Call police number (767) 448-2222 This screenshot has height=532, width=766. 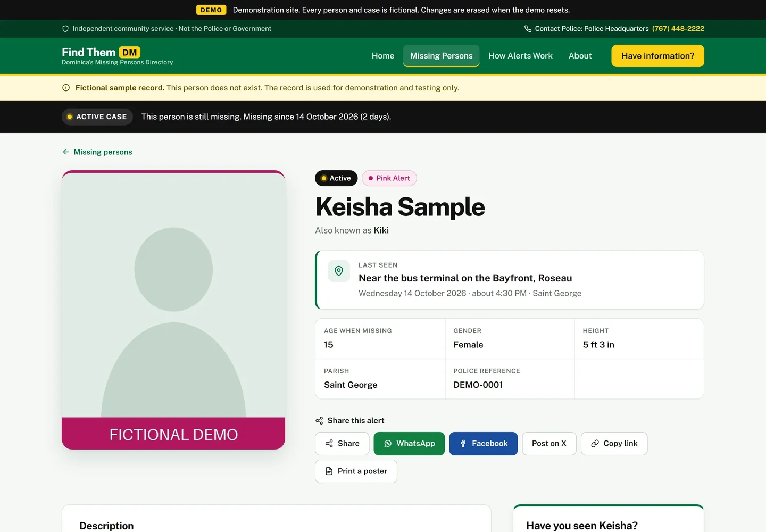coord(678,29)
